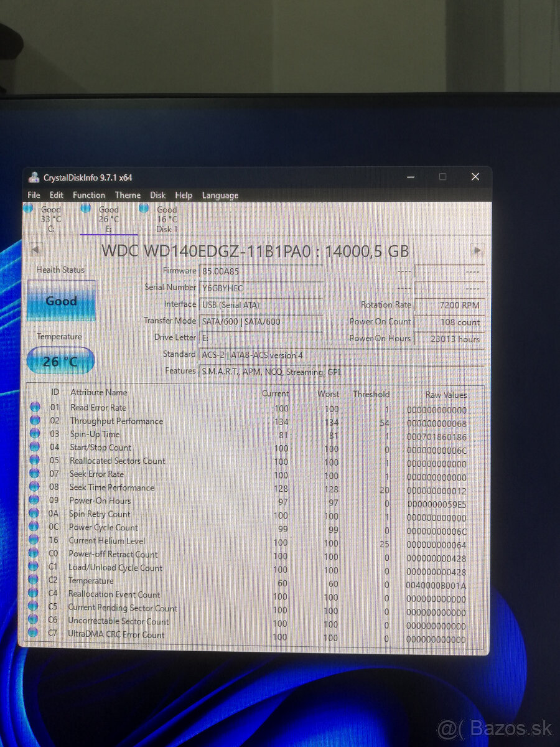This screenshot has width=560, height=747.
Task: Click the left arrow to view previous disk
Action: (35, 250)
